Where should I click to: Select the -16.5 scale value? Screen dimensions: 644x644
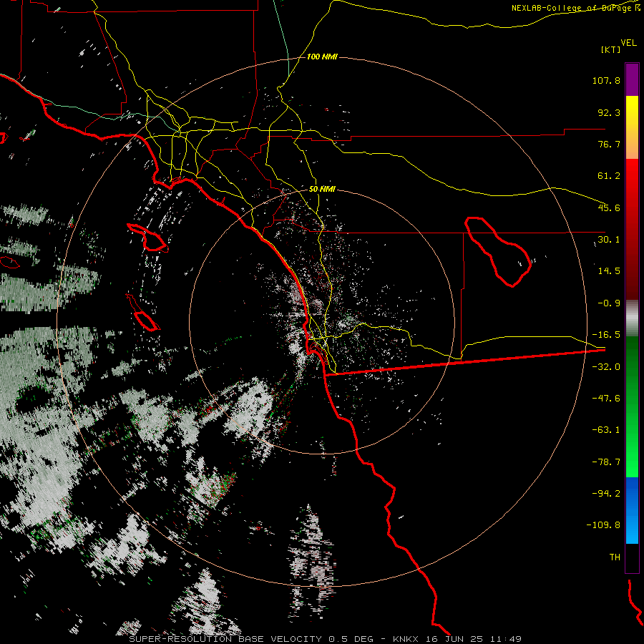click(606, 335)
